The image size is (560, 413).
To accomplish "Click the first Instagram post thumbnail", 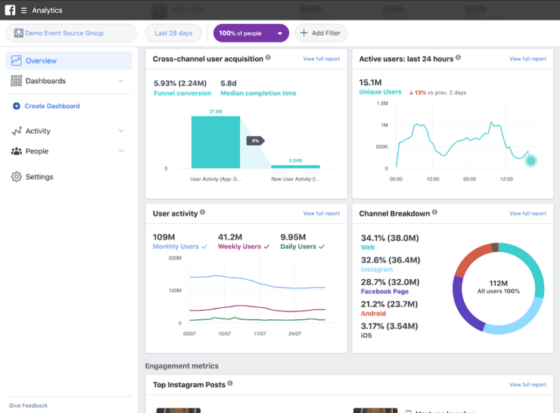I will pos(179,410).
